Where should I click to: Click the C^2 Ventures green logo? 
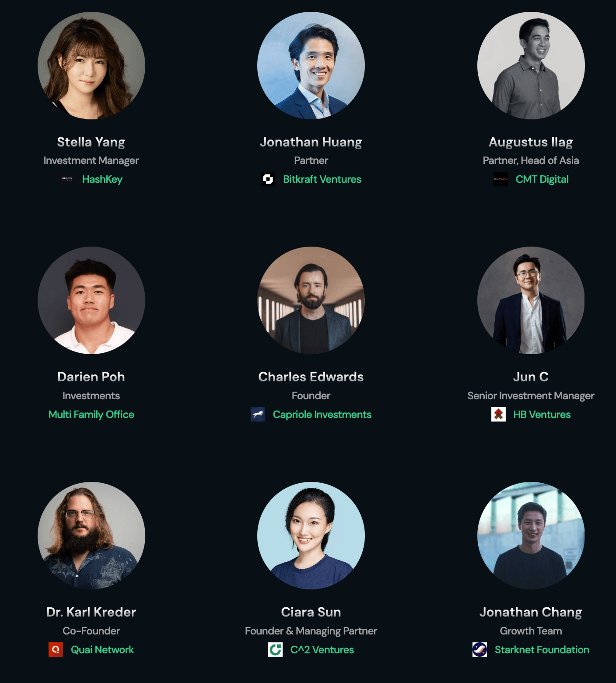[x=275, y=649]
